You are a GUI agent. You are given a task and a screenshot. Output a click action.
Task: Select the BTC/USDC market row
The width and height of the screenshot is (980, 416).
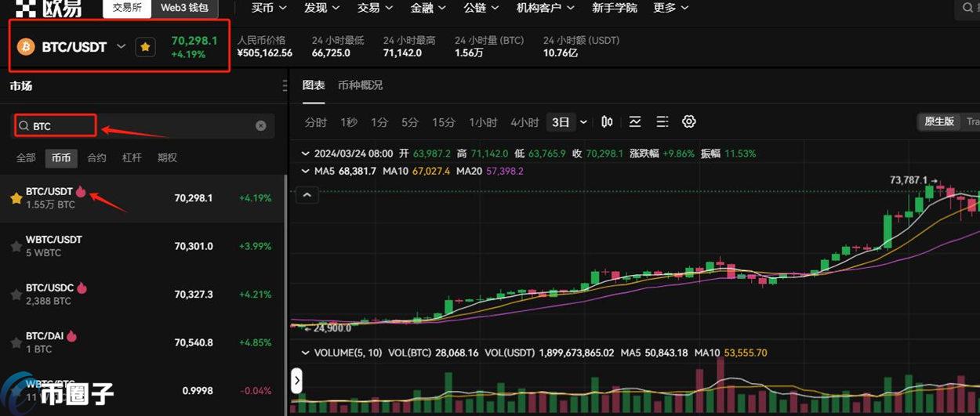point(143,295)
